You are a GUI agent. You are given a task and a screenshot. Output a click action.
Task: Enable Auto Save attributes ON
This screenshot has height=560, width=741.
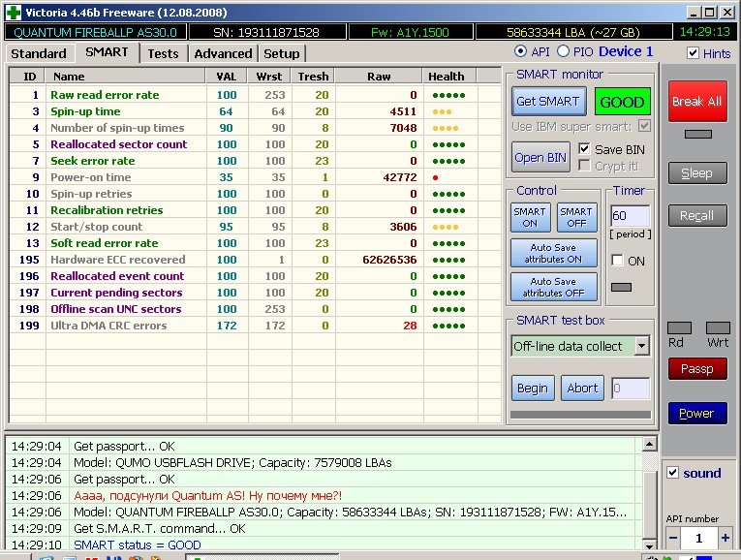pyautogui.click(x=553, y=253)
